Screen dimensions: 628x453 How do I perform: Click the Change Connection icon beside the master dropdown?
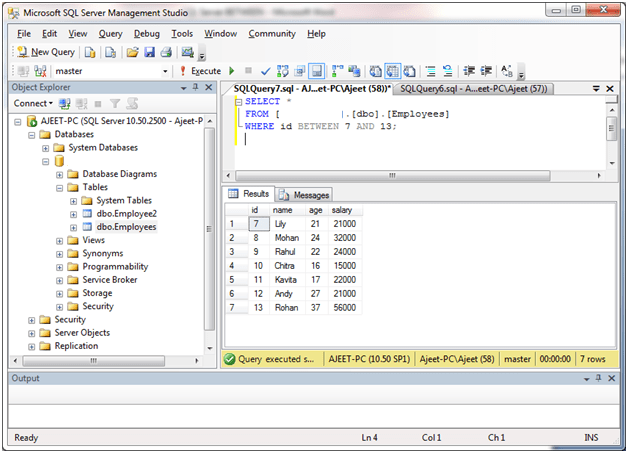(x=40, y=71)
